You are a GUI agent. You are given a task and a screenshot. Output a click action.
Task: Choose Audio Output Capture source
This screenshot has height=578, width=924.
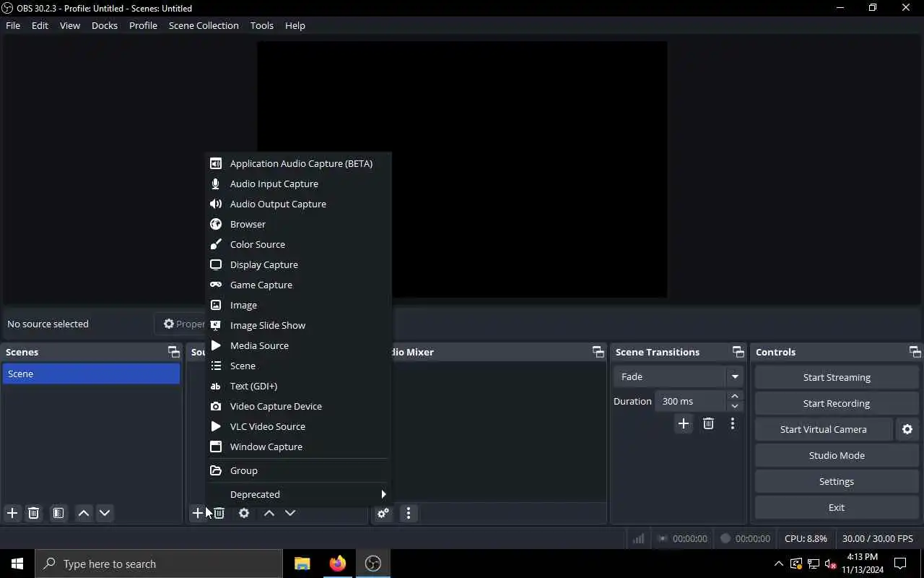point(298,204)
